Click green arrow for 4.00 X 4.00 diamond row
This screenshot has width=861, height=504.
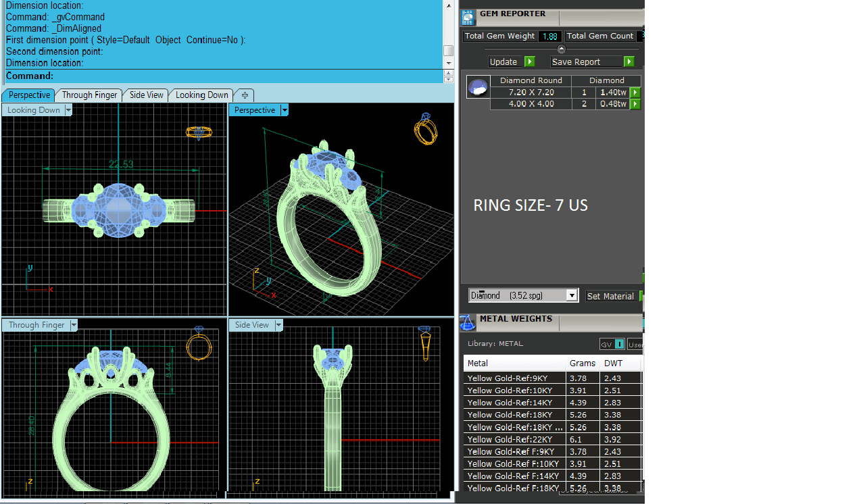635,104
